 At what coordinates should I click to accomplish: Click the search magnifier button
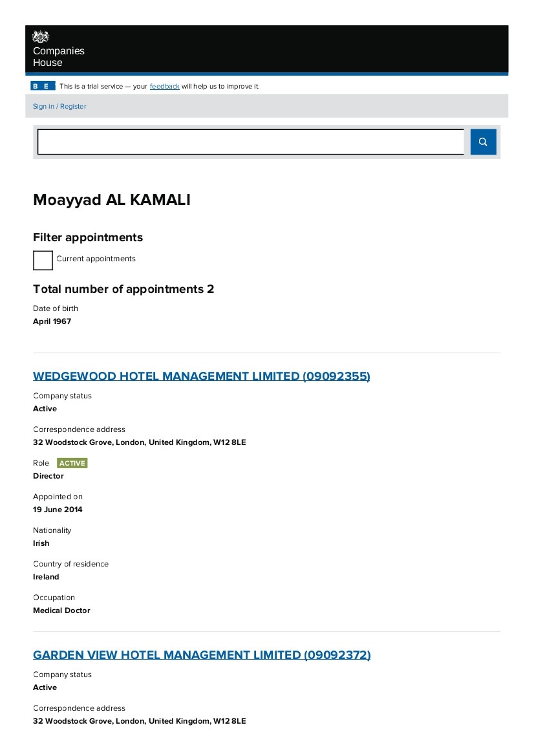(x=483, y=142)
